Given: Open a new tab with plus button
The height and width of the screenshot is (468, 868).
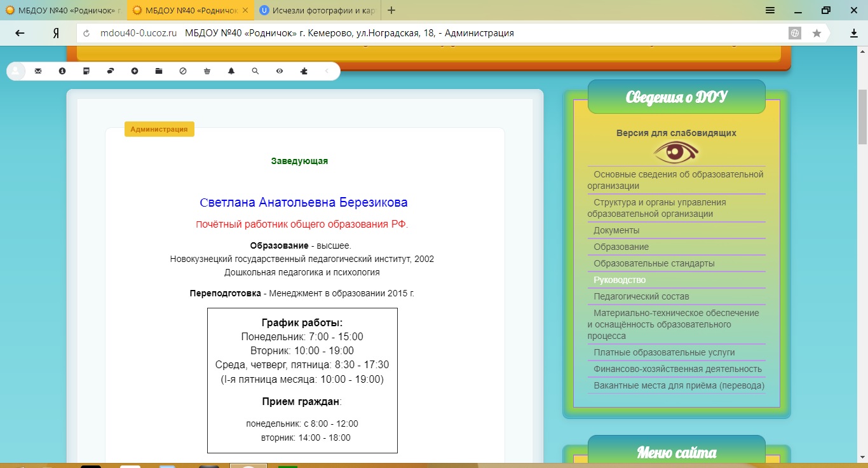Looking at the screenshot, I should [391, 10].
